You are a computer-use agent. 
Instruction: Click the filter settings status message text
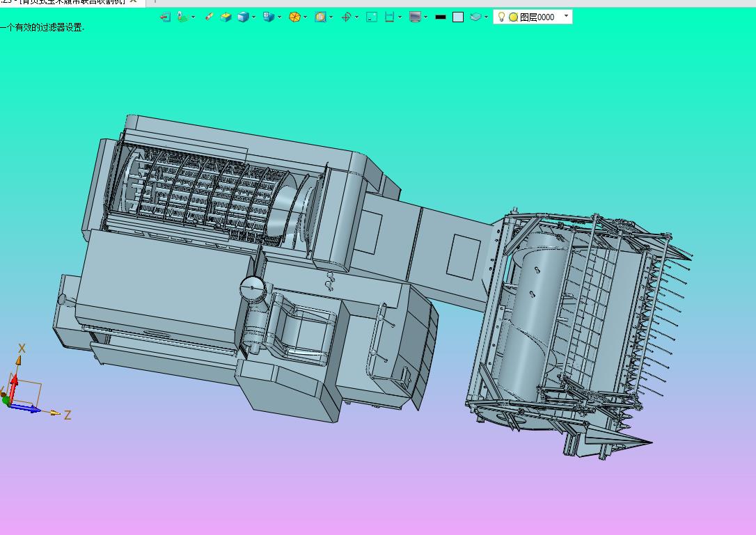(x=42, y=27)
